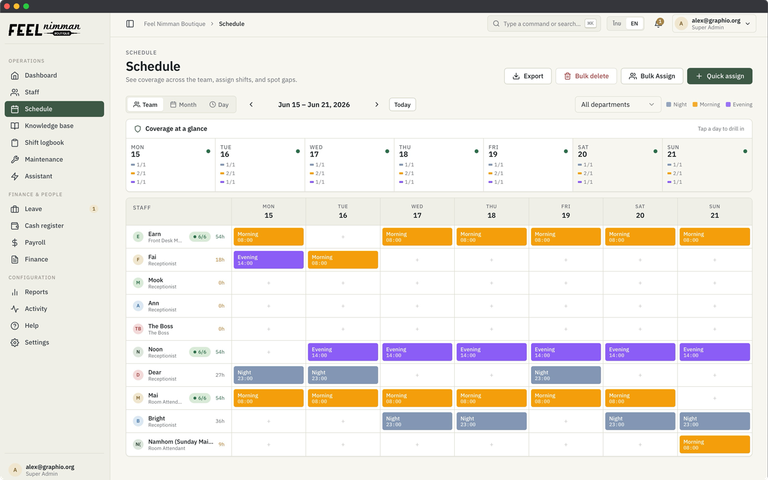Jump to Today
768x480 pixels.
point(402,104)
